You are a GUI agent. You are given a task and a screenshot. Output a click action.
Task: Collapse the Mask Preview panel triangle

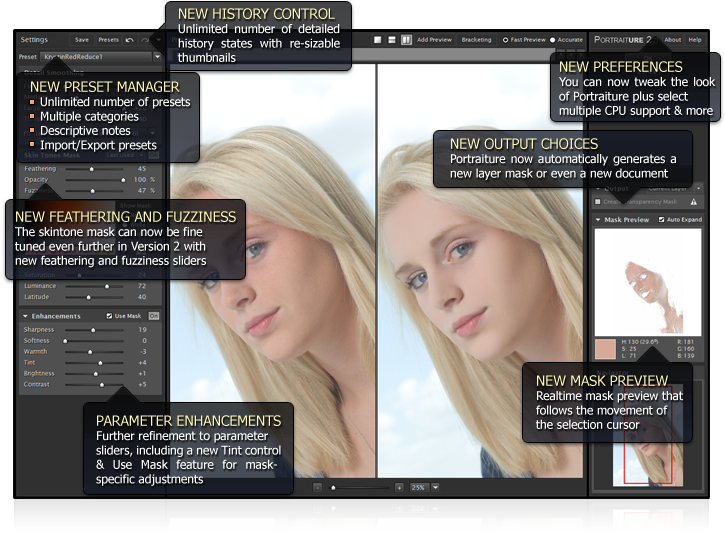598,220
